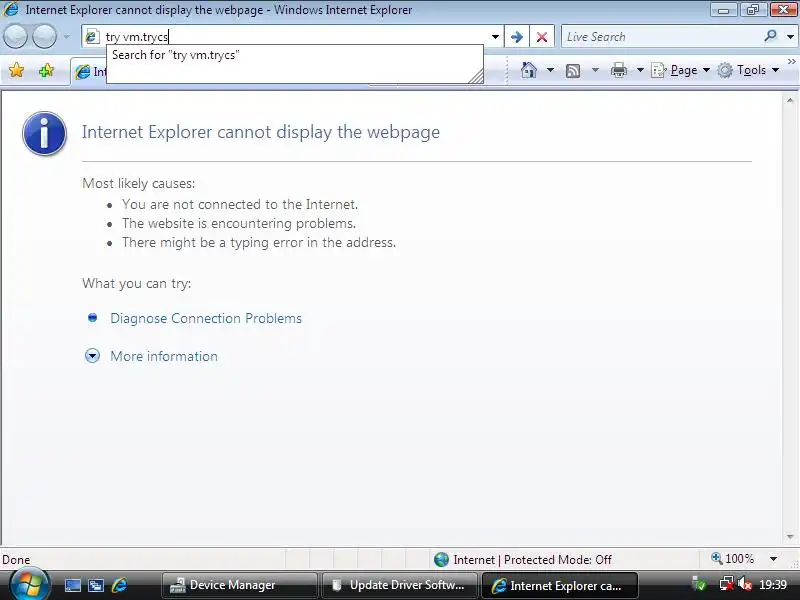
Task: Switch to Device Manager taskbar button
Action: pyautogui.click(x=240, y=585)
